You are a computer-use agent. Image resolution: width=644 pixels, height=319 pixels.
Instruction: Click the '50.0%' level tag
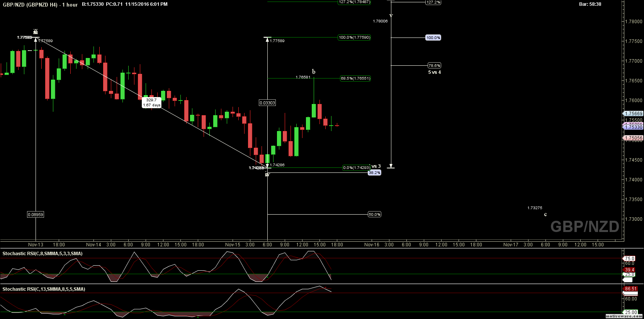point(374,215)
